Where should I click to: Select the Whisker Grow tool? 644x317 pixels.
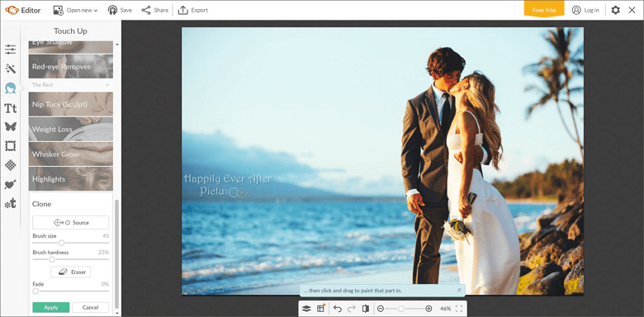click(x=71, y=154)
